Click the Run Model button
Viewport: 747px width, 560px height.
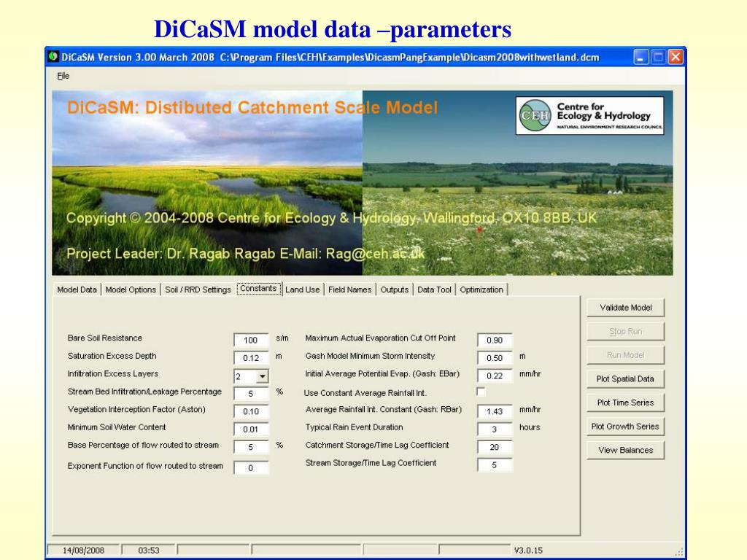pos(625,355)
